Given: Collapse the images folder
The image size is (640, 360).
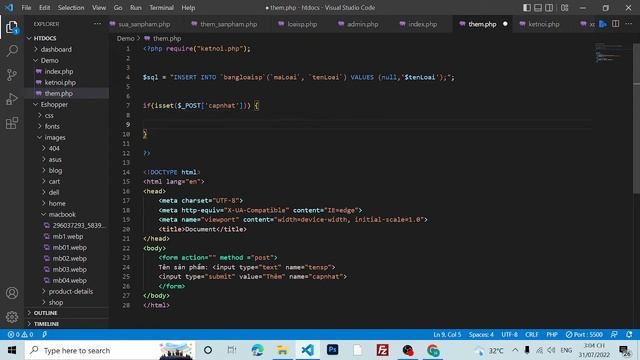Looking at the screenshot, I should 55,137.
